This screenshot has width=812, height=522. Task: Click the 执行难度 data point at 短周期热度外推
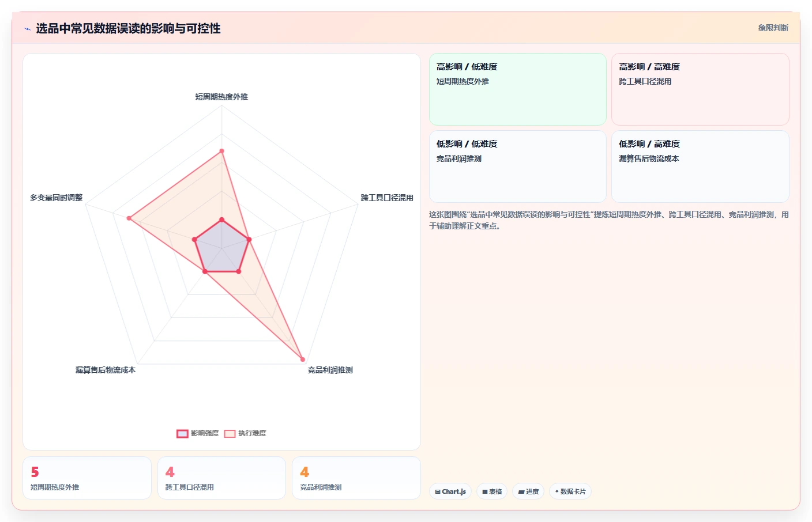click(221, 151)
